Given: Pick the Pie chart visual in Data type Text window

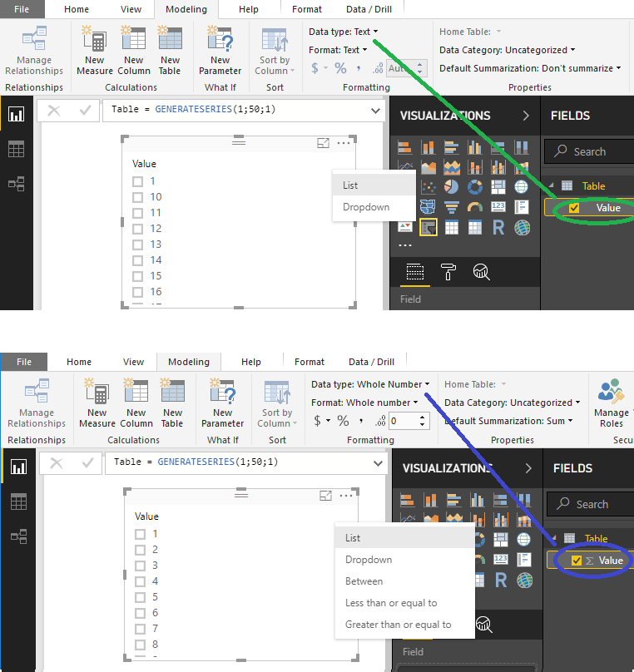Looking at the screenshot, I should (451, 187).
